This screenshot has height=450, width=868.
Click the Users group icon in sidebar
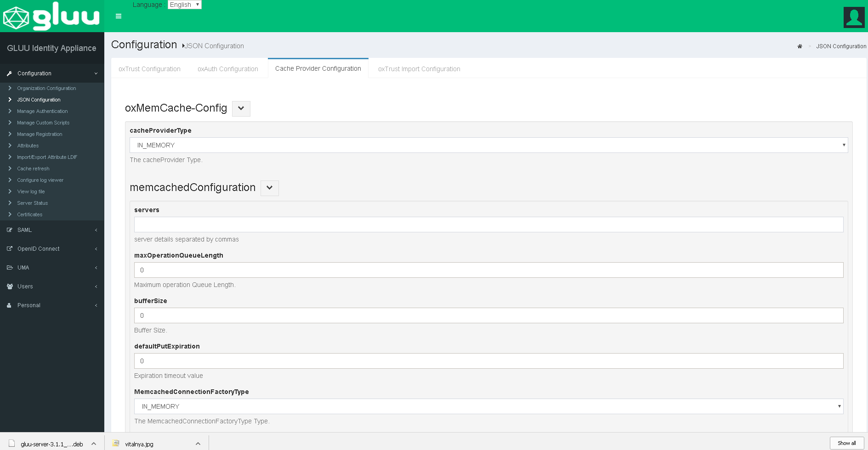point(10,287)
